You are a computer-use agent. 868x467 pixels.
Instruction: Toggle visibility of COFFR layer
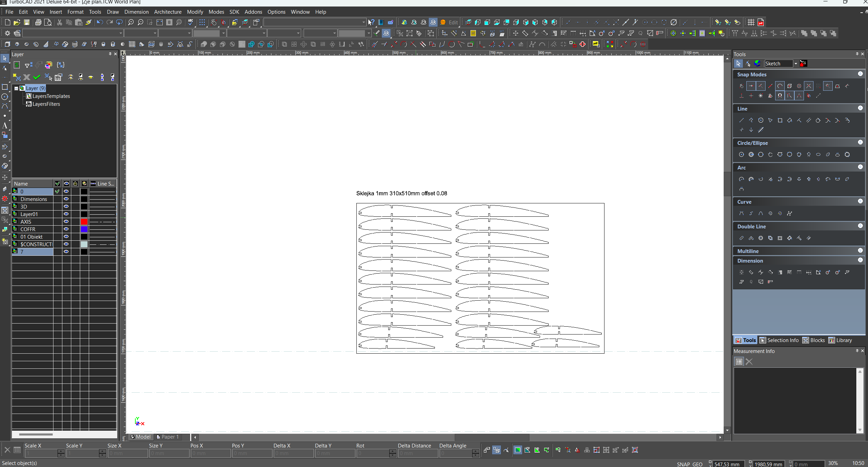[x=66, y=229]
